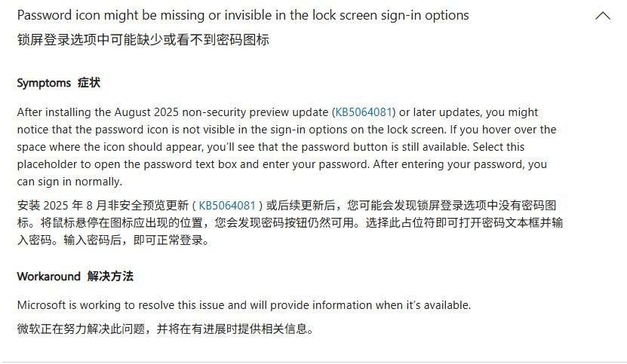Click the horizontal divider line below the workaround
This screenshot has height=364, width=627.
click(x=313, y=362)
